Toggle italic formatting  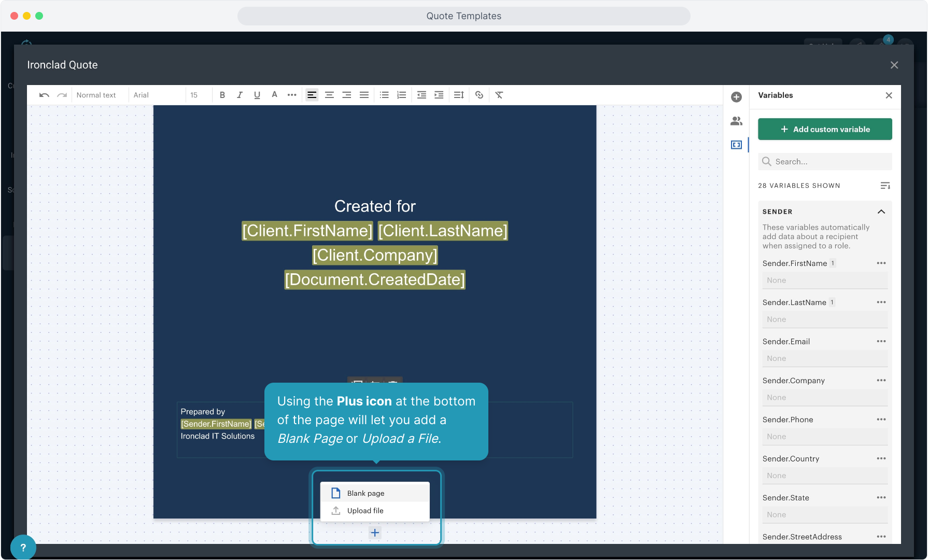(x=240, y=95)
